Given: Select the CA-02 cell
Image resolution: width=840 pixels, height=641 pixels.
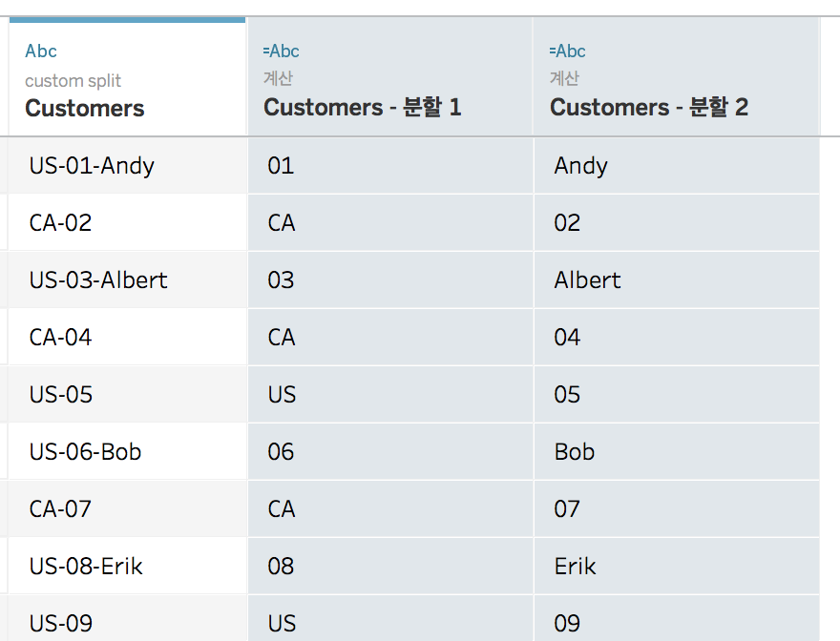Looking at the screenshot, I should (x=60, y=223).
